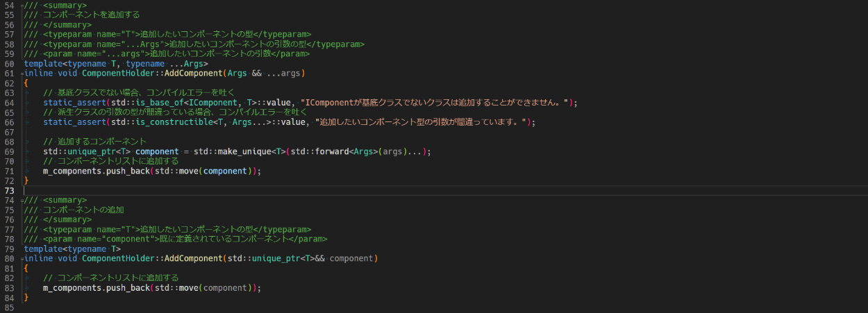The height and width of the screenshot is (313, 868).
Task: Fold the unique_ptr AddComponent function at line 80
Action: pos(22,258)
